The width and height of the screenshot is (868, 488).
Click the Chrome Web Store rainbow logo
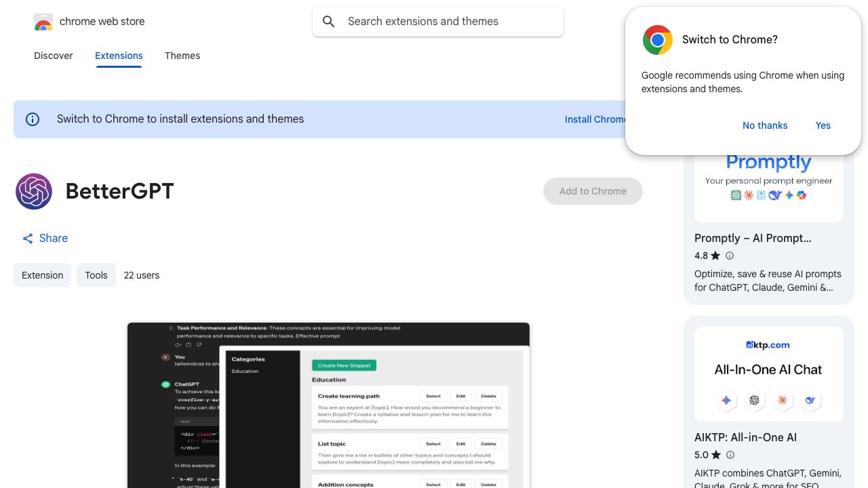(43, 22)
